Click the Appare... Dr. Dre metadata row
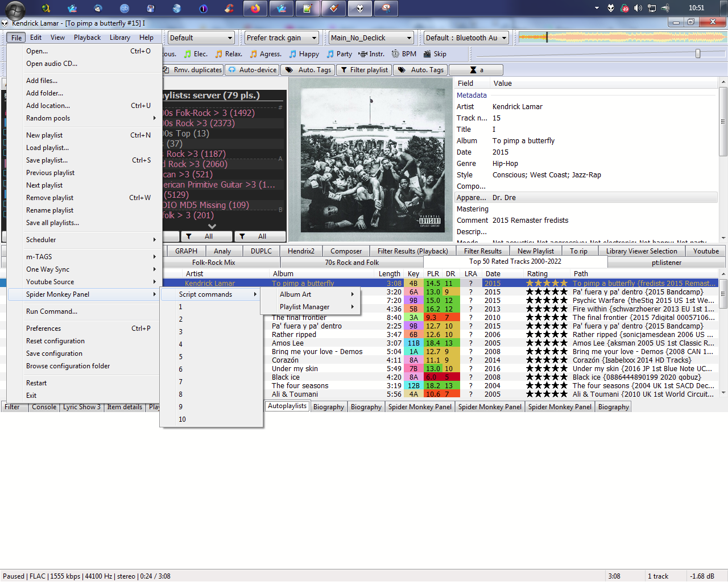Viewport: 728px width, 582px height. [586, 198]
